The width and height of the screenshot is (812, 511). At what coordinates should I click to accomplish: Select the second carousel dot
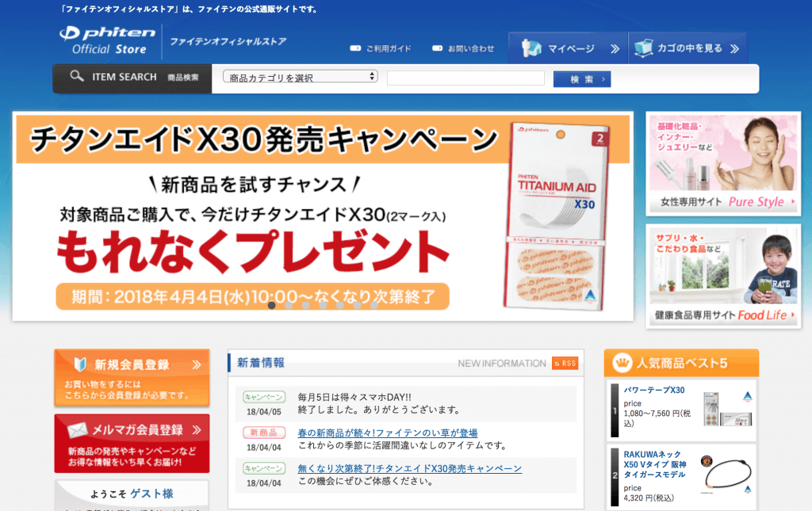pyautogui.click(x=289, y=305)
